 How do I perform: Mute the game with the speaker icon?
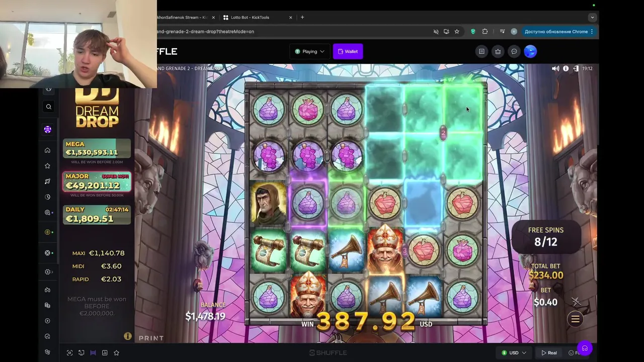click(x=555, y=68)
